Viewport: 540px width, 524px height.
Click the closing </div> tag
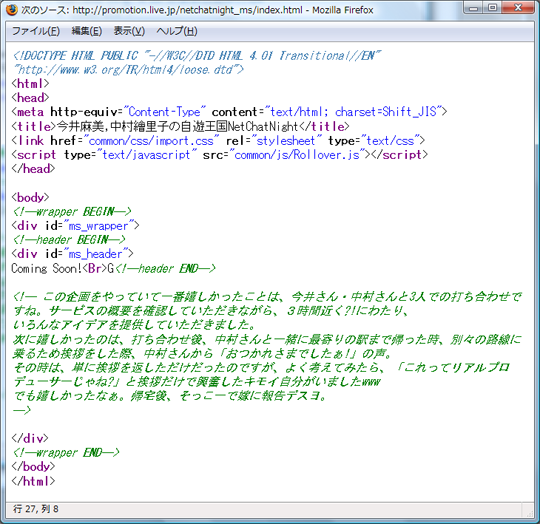30,439
